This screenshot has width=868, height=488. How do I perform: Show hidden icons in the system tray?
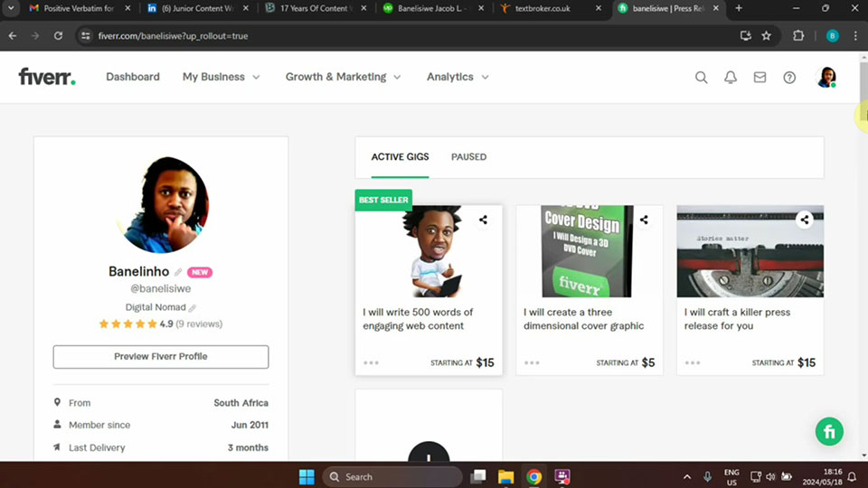coord(687,476)
